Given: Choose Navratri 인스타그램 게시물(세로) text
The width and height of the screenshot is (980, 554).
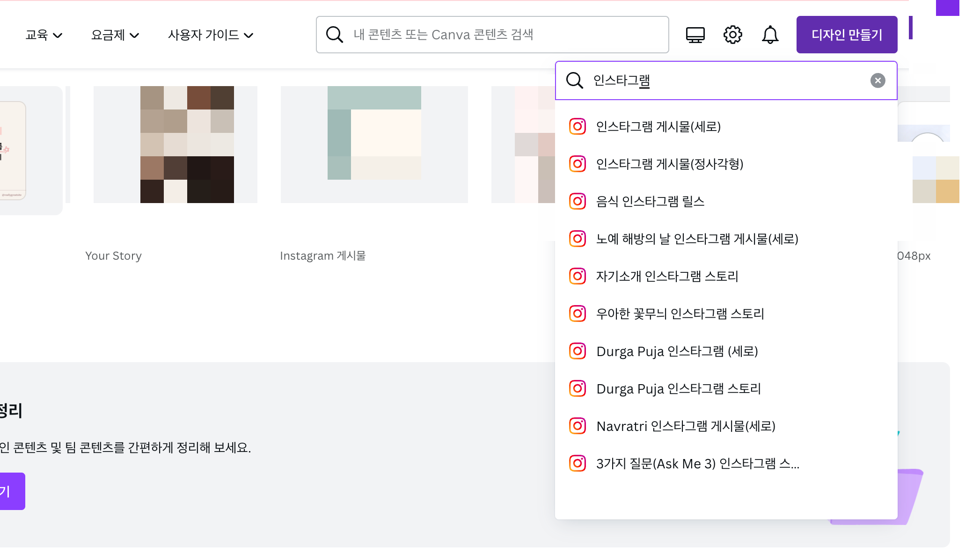Looking at the screenshot, I should tap(686, 426).
